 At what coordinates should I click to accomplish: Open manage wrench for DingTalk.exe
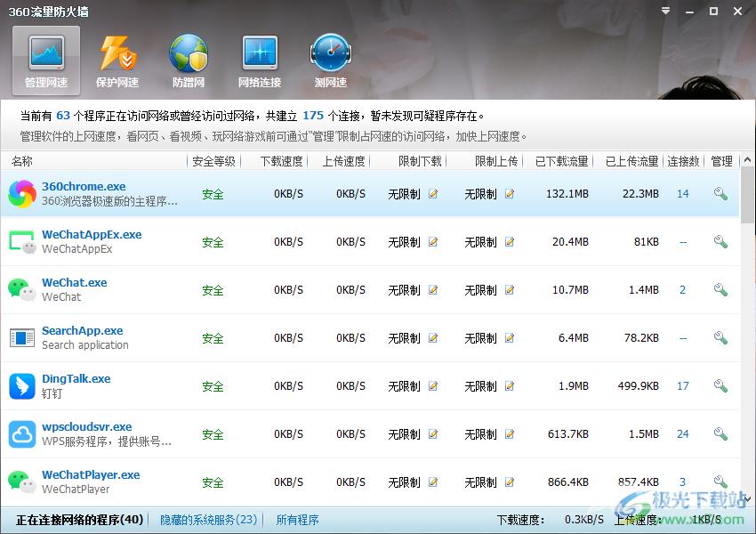[720, 385]
